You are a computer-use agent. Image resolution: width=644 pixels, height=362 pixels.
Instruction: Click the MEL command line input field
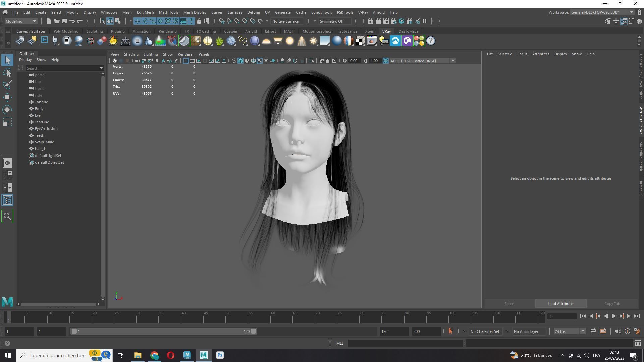[x=405, y=343]
